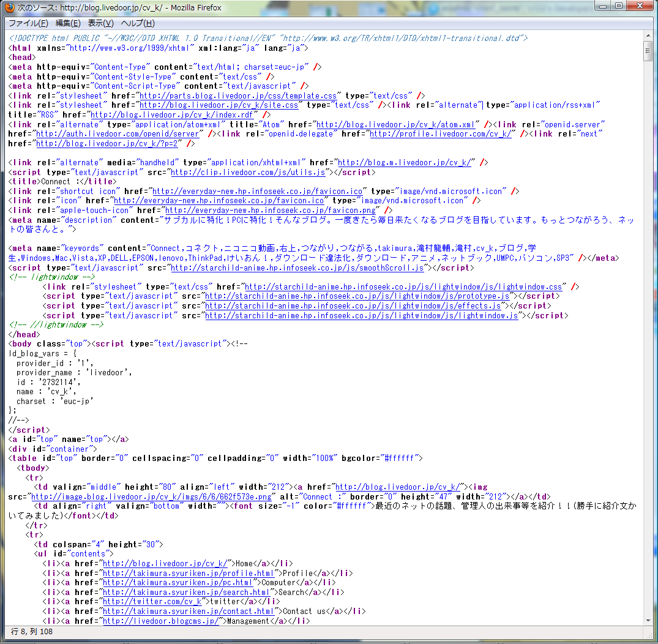Image resolution: width=658 pixels, height=644 pixels.
Task: Open the cv_k/atom.xml link
Action: click(395, 124)
